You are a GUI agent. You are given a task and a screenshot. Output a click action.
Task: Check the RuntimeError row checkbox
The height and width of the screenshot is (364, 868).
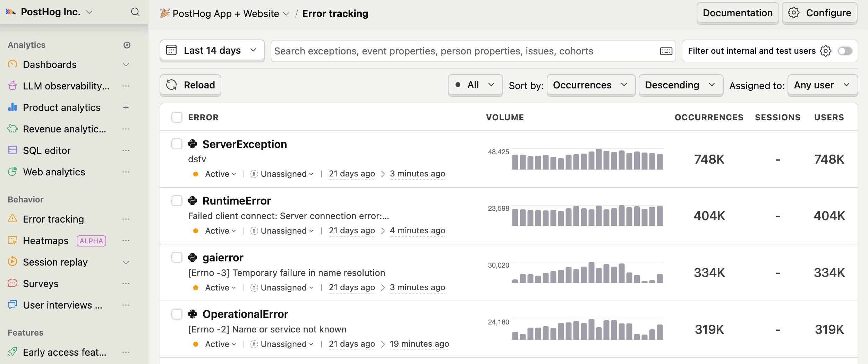[177, 200]
